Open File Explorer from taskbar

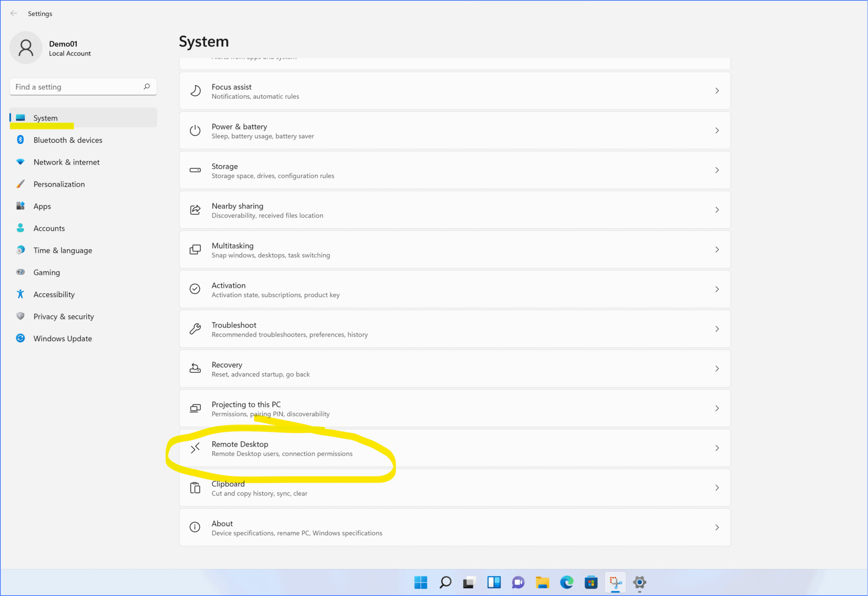coord(543,582)
